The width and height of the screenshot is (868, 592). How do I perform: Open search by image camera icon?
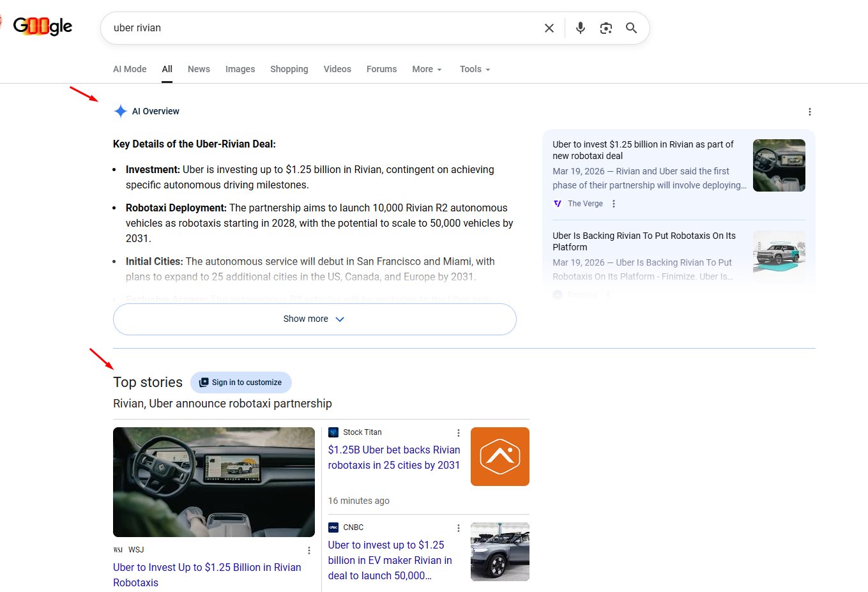605,28
